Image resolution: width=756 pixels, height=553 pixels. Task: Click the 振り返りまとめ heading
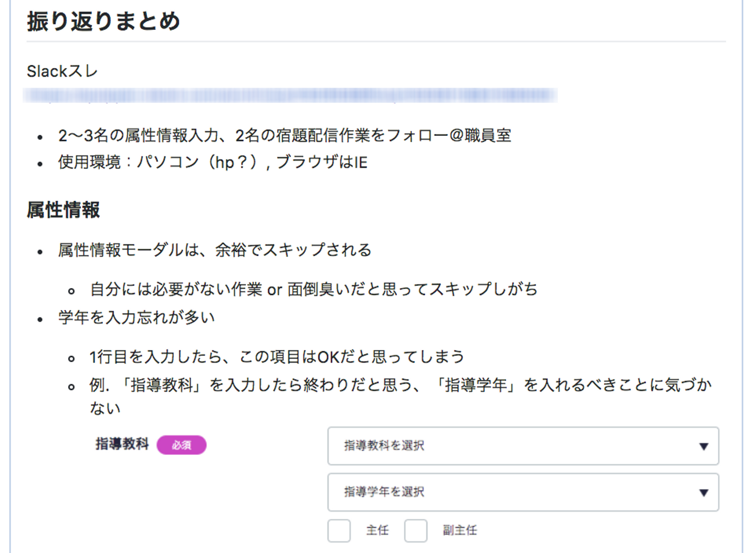[103, 22]
